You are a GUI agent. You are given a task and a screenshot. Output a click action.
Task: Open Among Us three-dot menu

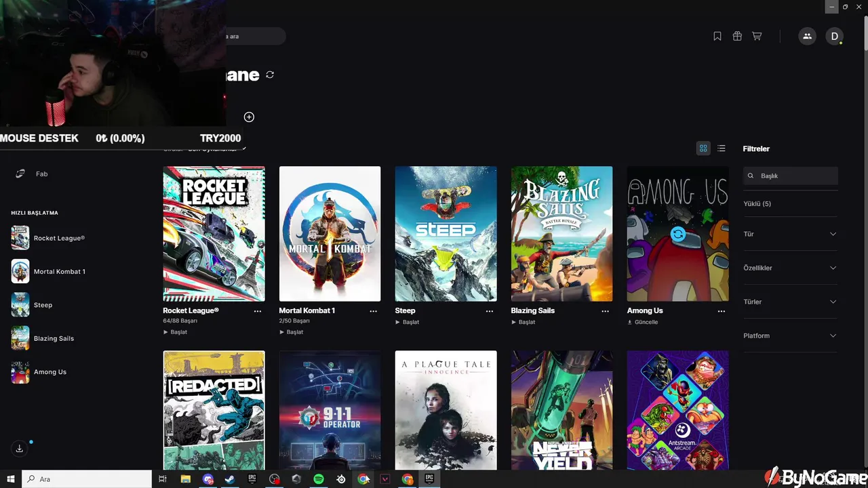[x=722, y=311]
